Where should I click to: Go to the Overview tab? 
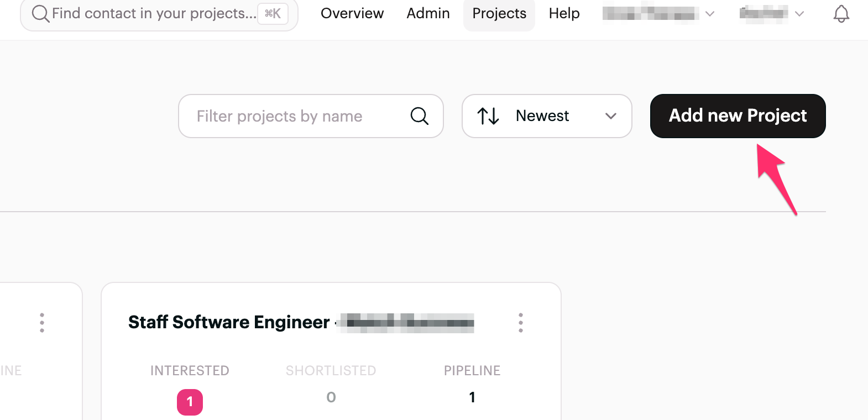click(352, 13)
